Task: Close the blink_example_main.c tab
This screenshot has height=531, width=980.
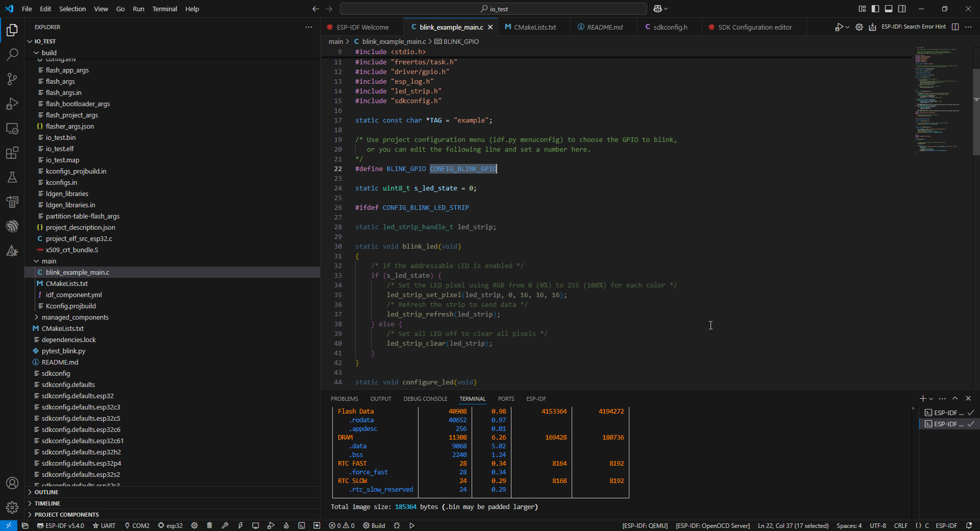Action: coord(491,27)
